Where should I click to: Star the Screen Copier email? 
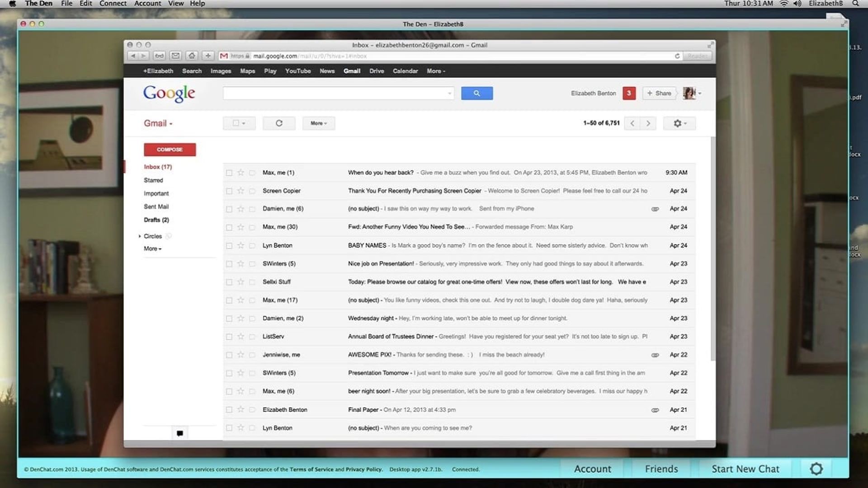point(241,191)
